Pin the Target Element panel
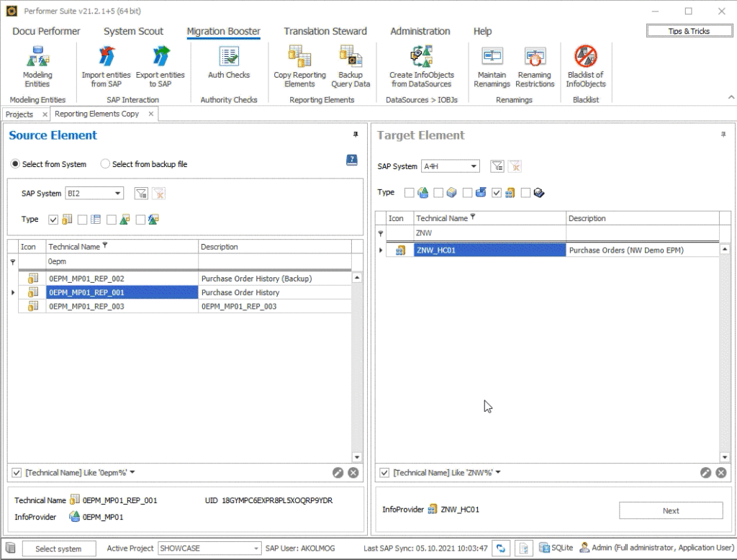Image resolution: width=737 pixels, height=560 pixels. (723, 135)
